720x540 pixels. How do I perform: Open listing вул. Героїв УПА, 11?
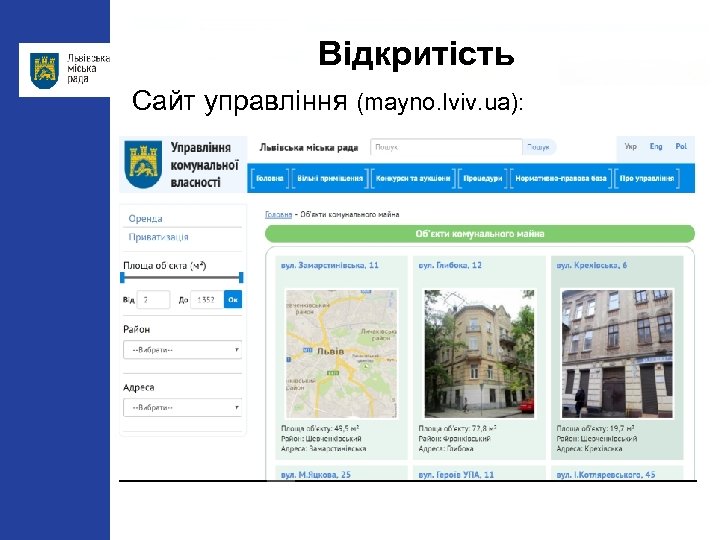456,474
